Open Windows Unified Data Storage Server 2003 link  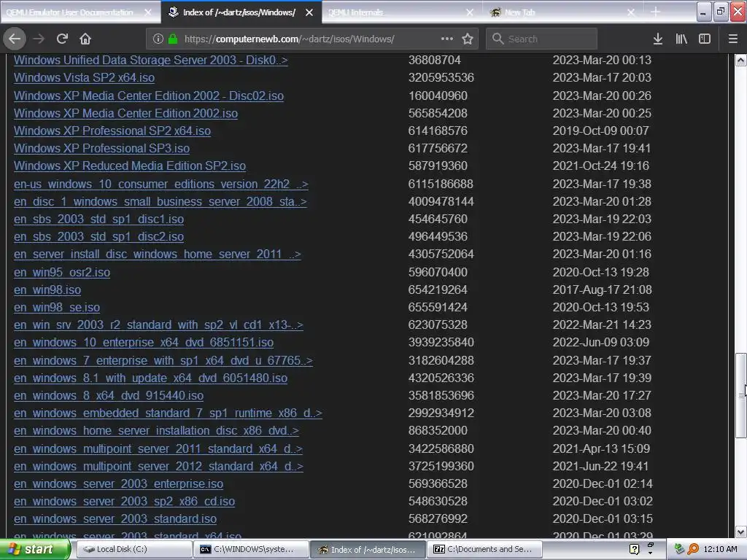150,61
